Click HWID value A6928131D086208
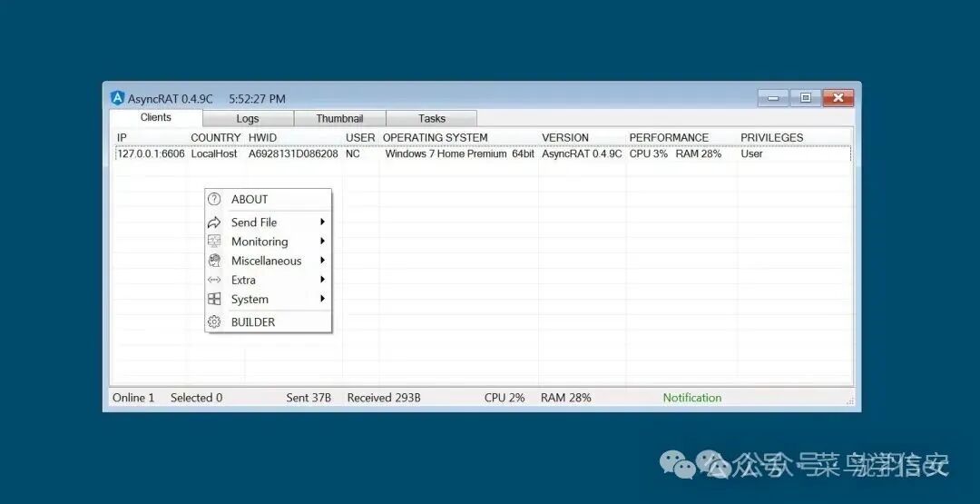Image resolution: width=980 pixels, height=504 pixels. coord(293,153)
